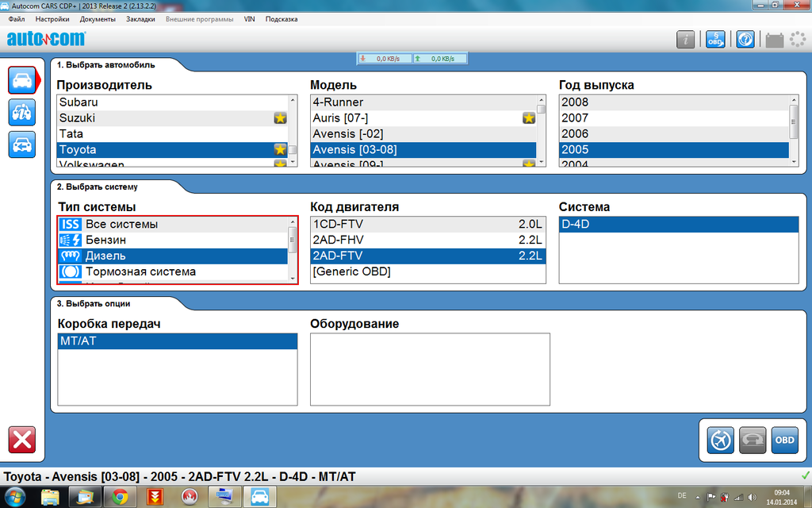Click the battery voltage status icon
This screenshot has height=508, width=812.
774,40
